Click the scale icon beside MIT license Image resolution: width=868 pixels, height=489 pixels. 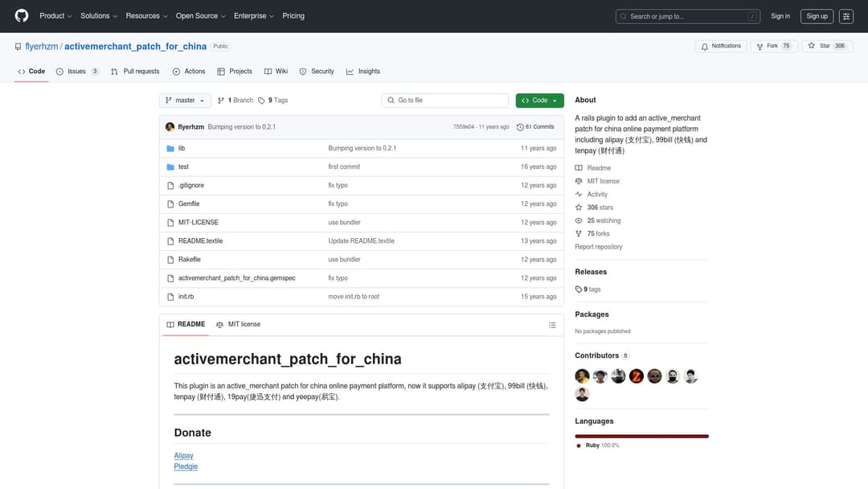pyautogui.click(x=579, y=181)
